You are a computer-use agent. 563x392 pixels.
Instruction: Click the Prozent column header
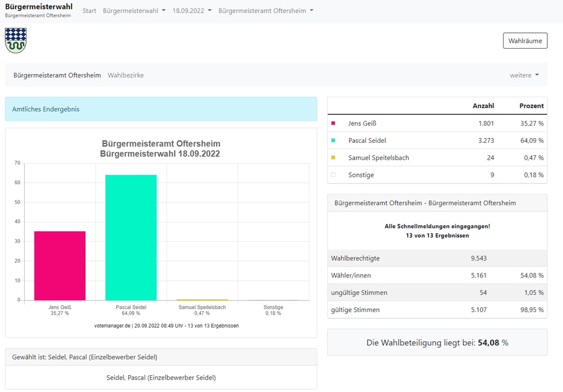tap(531, 106)
